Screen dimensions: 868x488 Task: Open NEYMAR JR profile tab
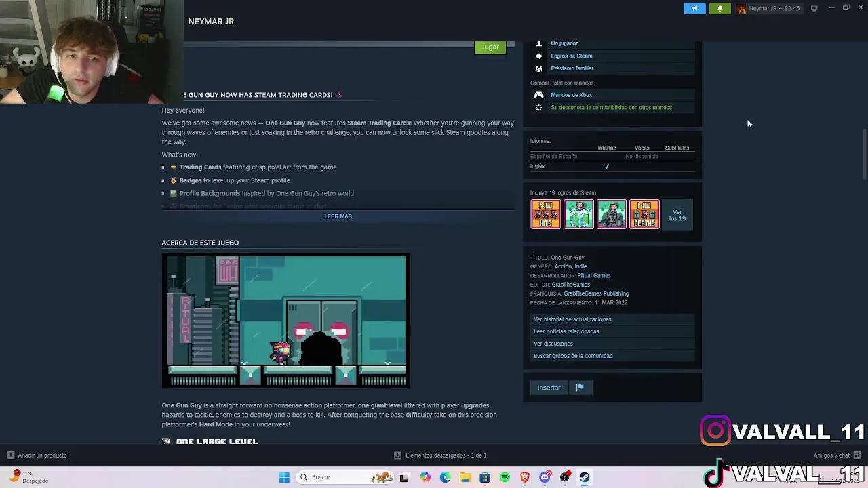click(211, 22)
